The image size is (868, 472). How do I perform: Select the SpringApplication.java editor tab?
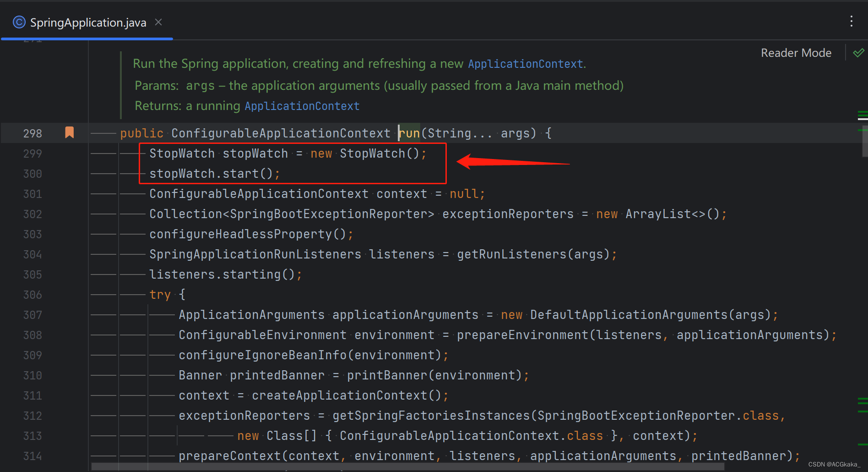click(87, 22)
